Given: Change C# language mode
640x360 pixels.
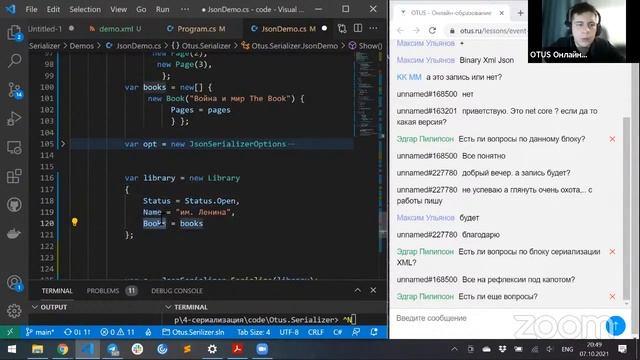Looking at the screenshot, I should (x=338, y=332).
